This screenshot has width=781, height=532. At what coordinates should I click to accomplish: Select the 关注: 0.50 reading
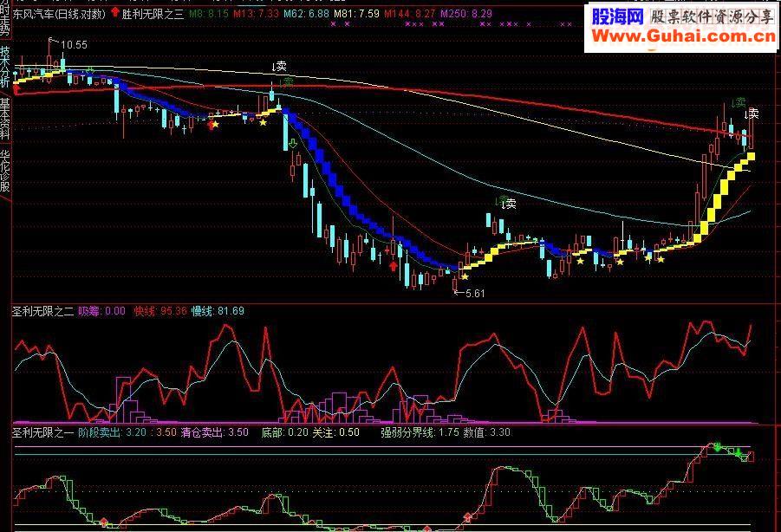(x=335, y=432)
